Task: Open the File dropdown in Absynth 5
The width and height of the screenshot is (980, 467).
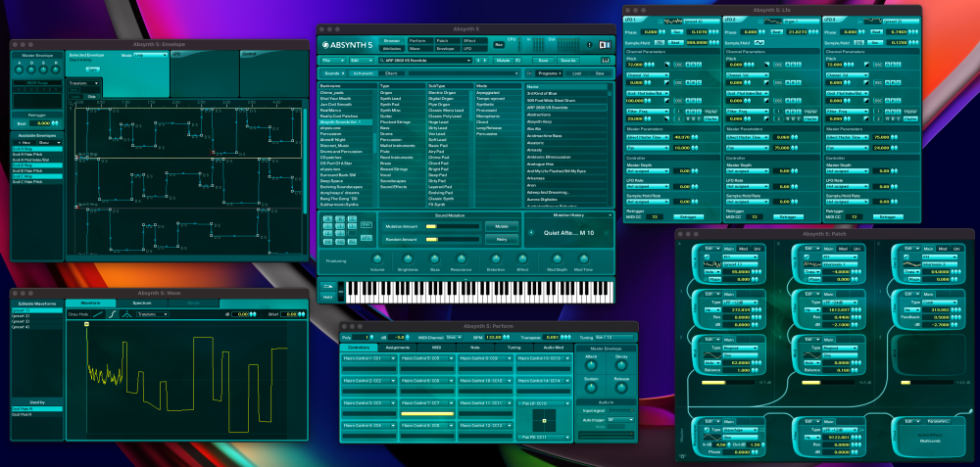Action: (331, 61)
